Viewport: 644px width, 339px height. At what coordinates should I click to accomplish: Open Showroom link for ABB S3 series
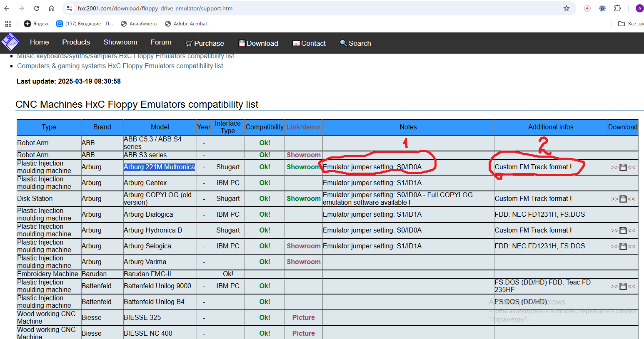pyautogui.click(x=304, y=155)
